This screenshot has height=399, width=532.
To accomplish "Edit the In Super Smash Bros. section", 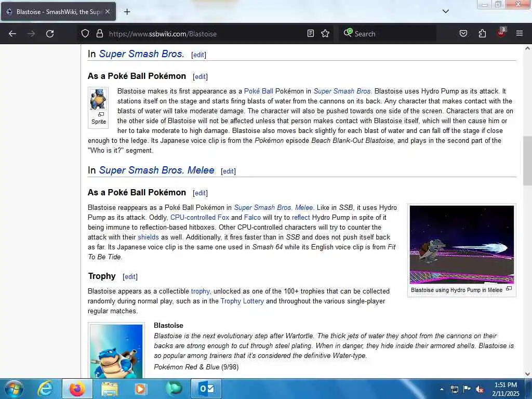I will [x=198, y=55].
